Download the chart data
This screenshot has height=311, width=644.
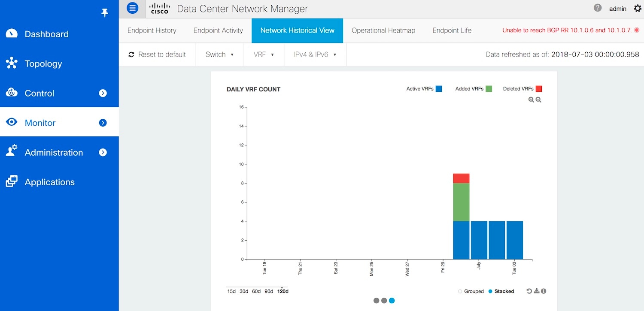(x=536, y=291)
